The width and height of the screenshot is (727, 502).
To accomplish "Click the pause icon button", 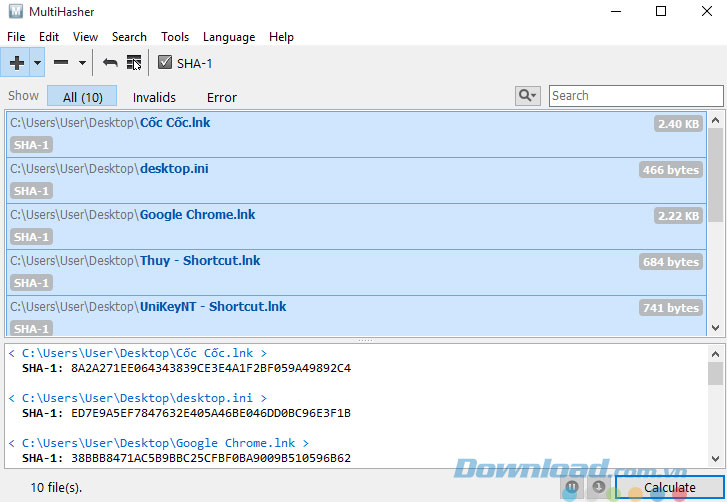I will (572, 487).
